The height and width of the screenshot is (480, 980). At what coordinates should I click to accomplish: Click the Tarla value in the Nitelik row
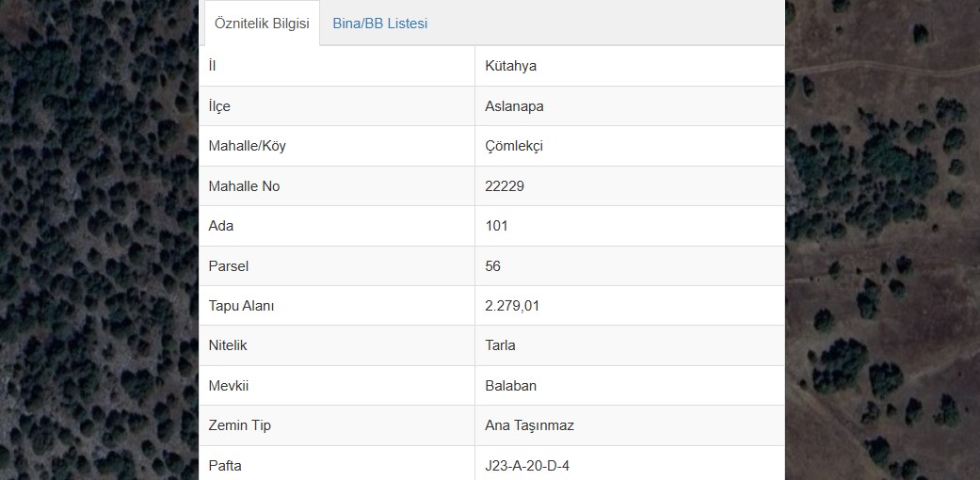[x=500, y=345]
